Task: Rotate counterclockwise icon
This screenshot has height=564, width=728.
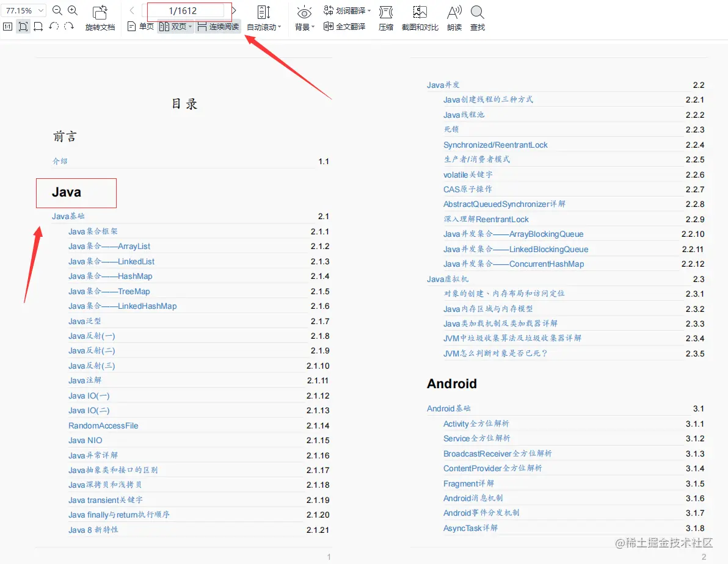Action: point(54,26)
